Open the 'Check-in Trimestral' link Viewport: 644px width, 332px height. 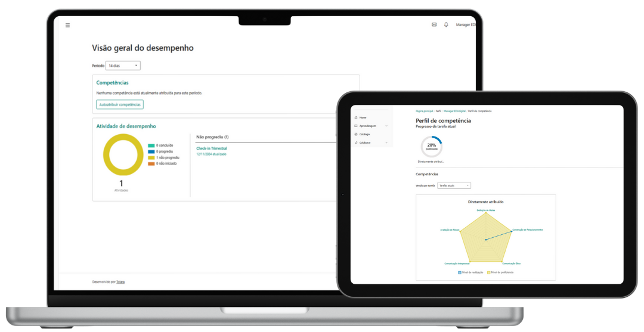point(212,148)
